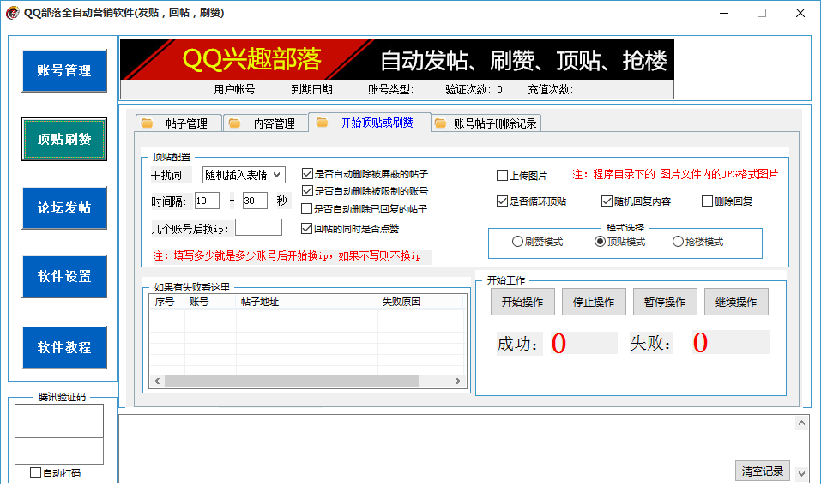The width and height of the screenshot is (821, 504).
Task: Select the 开始顶贴或刷赞 tab
Action: 370,122
